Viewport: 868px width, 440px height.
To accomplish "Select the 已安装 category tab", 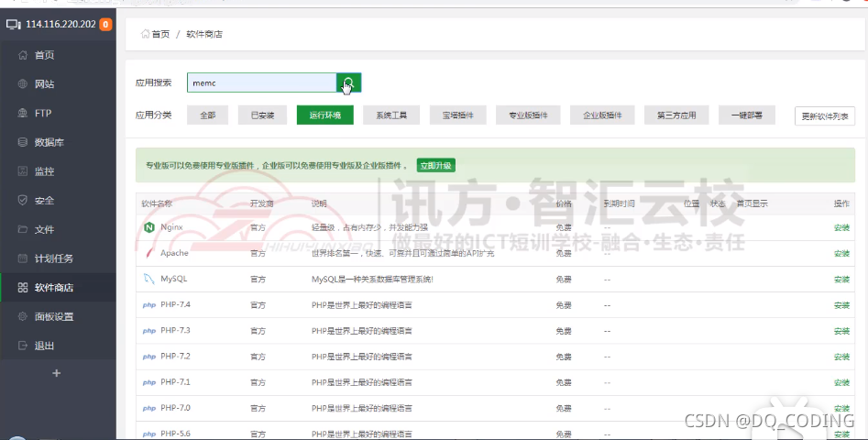I will [262, 115].
